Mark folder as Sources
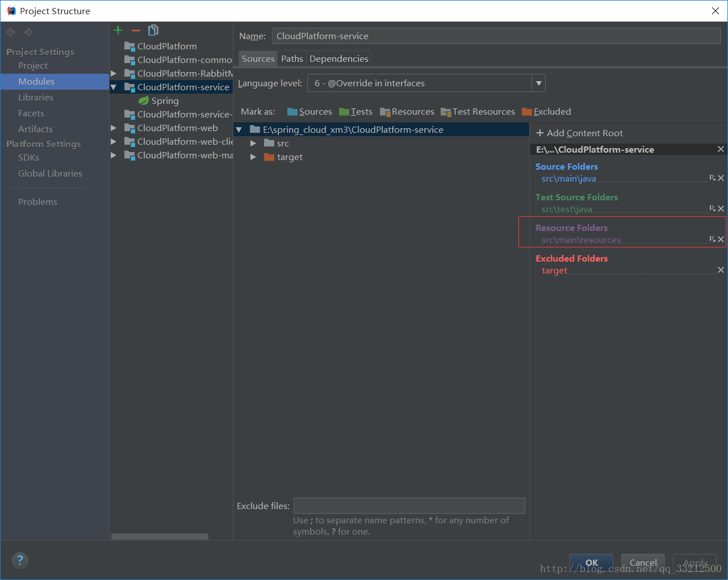 coord(309,112)
